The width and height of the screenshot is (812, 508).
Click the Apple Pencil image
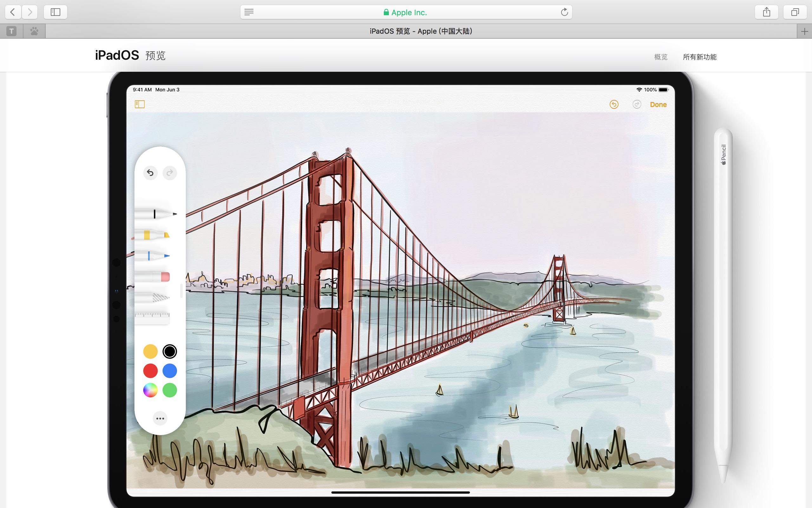tap(723, 306)
